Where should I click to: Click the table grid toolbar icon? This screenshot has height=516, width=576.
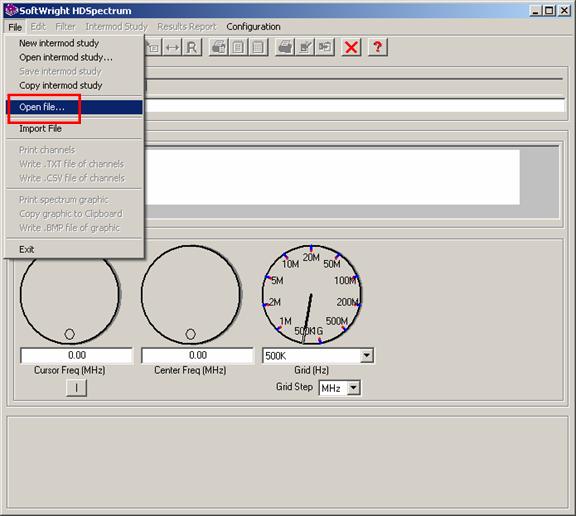coord(258,47)
